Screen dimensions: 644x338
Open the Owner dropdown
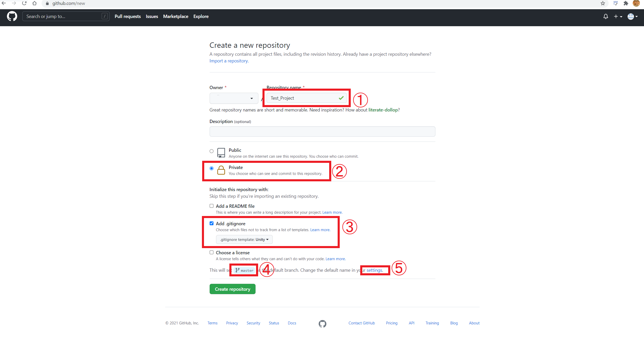(234, 98)
